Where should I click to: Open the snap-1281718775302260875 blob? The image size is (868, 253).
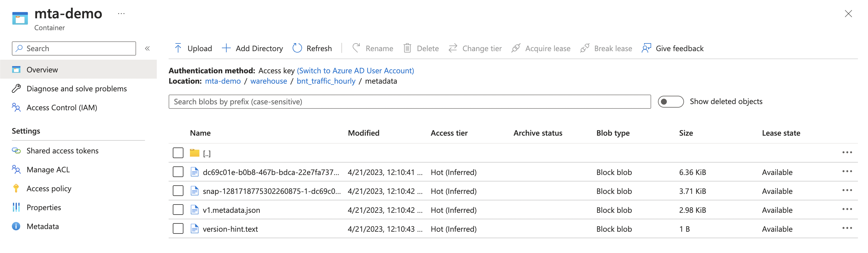(x=272, y=191)
